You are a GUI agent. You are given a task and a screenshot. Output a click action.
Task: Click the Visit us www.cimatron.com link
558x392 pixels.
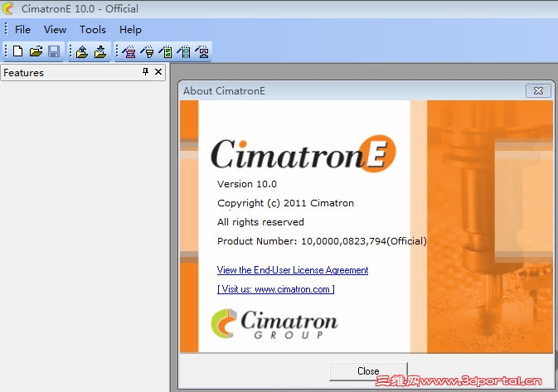pyautogui.click(x=276, y=289)
